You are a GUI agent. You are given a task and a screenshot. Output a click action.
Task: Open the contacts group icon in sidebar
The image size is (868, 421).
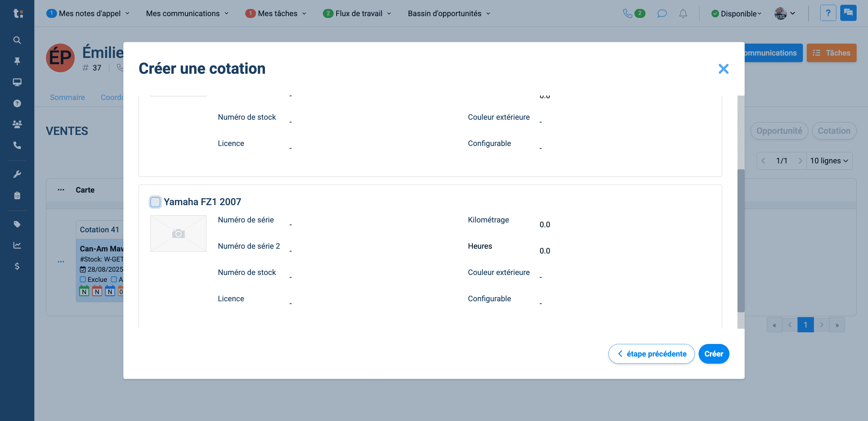point(17,124)
